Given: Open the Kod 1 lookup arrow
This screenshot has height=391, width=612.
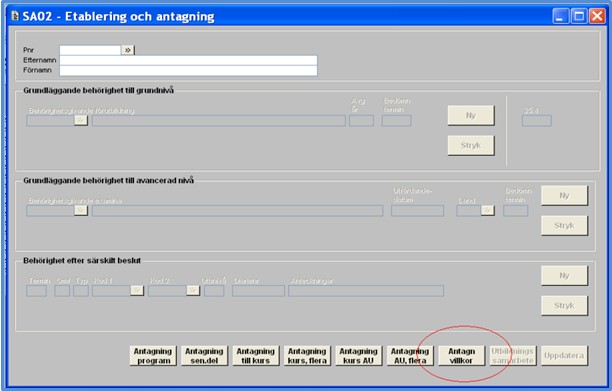Looking at the screenshot, I should point(137,290).
